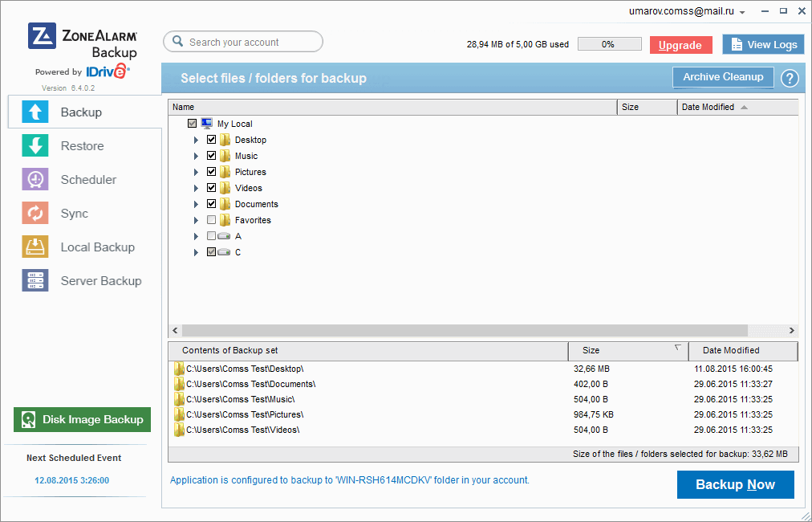Click the folder icon of the Desktop backup set row

pyautogui.click(x=179, y=369)
